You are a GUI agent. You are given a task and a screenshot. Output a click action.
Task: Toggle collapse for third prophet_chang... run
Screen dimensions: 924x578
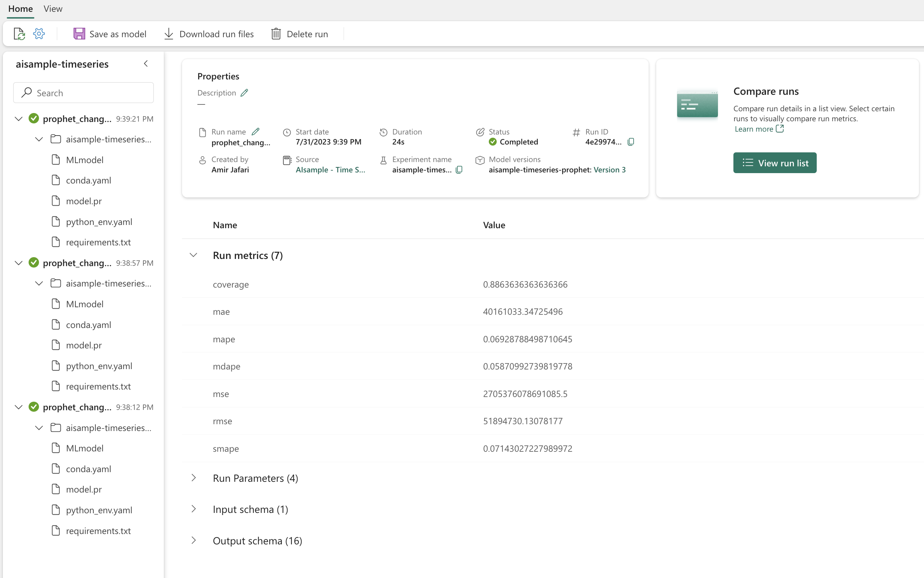pyautogui.click(x=17, y=407)
